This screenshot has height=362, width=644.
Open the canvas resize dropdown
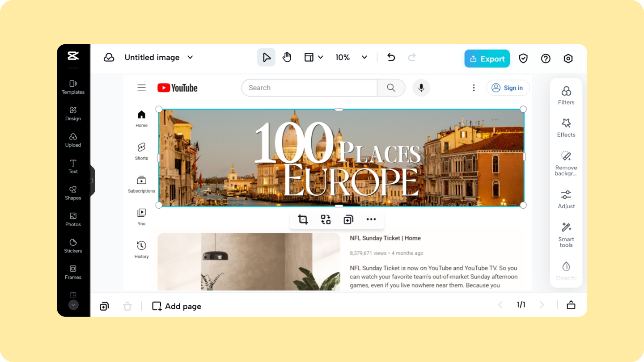[313, 57]
